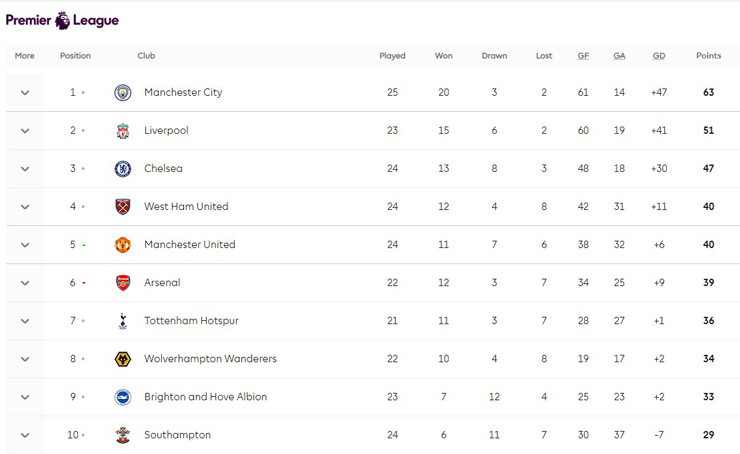Click the Premier League logo
This screenshot has width=740, height=454.
[62, 20]
